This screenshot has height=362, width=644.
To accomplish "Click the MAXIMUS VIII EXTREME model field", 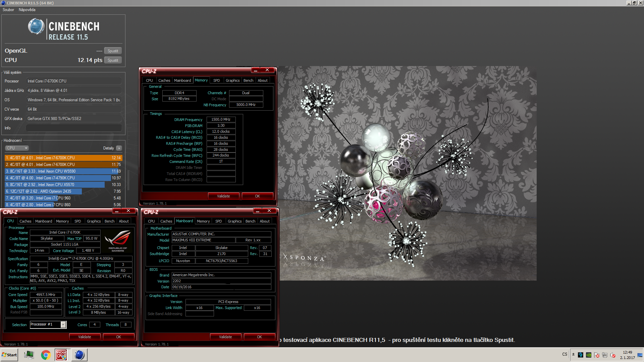I will coord(203,240).
